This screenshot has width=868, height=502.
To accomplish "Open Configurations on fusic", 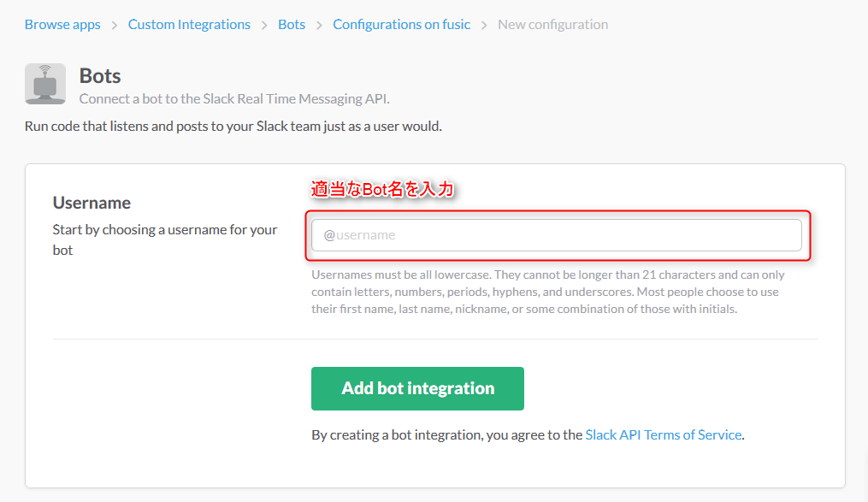I will [x=401, y=24].
